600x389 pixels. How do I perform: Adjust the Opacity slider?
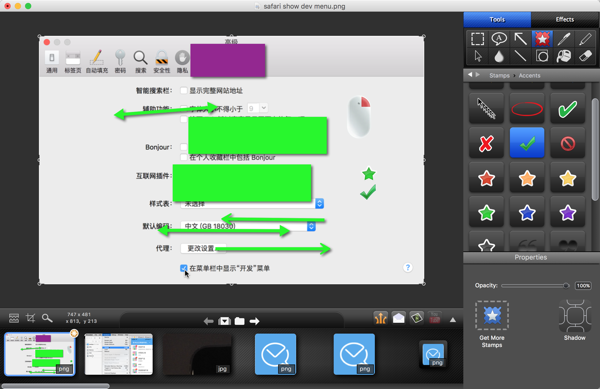(535, 286)
